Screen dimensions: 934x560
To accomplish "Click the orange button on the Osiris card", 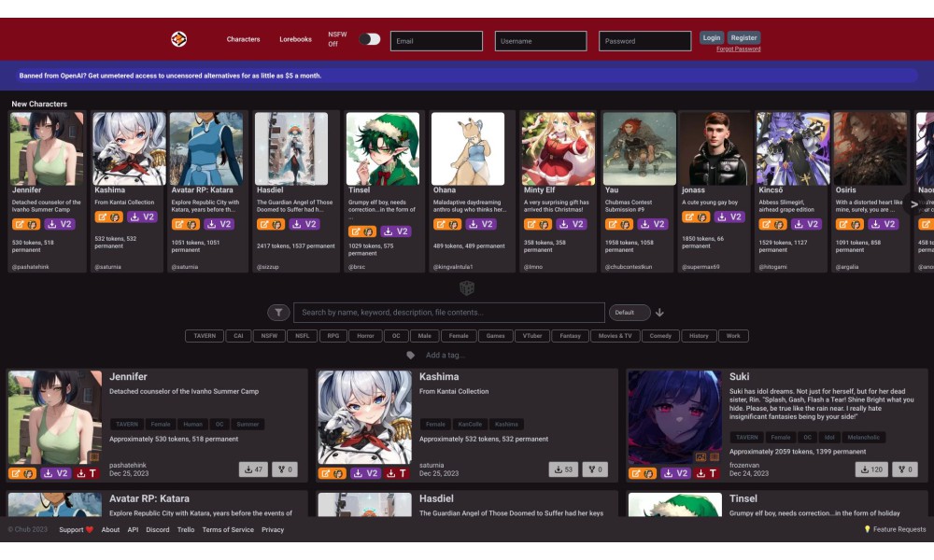I will click(x=849, y=224).
